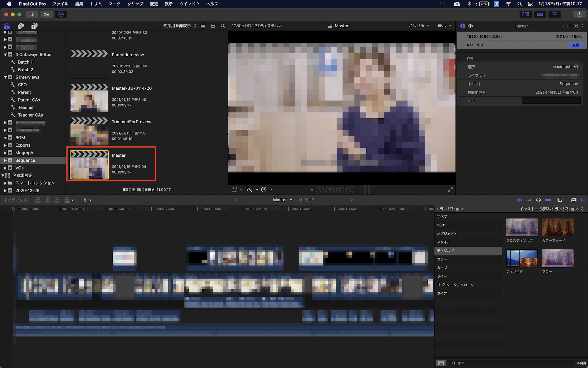
Task: Open photos and audio sidebar
Action: coord(21,26)
